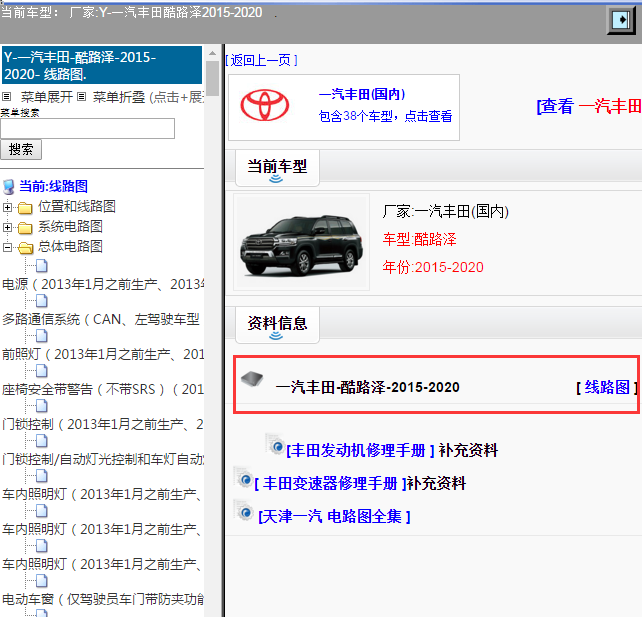The image size is (642, 617).
Task: Open 多路通信系统(CAN、左驾驶车型 entry
Action: click(101, 319)
